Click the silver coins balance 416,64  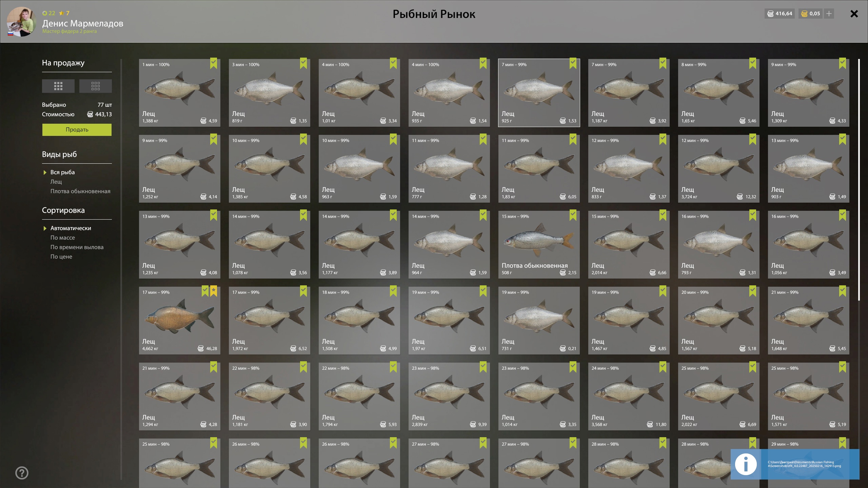(x=780, y=14)
